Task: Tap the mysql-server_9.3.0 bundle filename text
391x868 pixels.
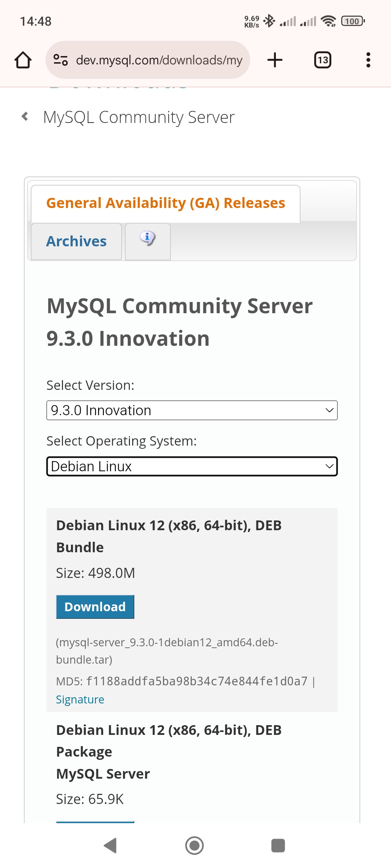Action: [x=167, y=651]
